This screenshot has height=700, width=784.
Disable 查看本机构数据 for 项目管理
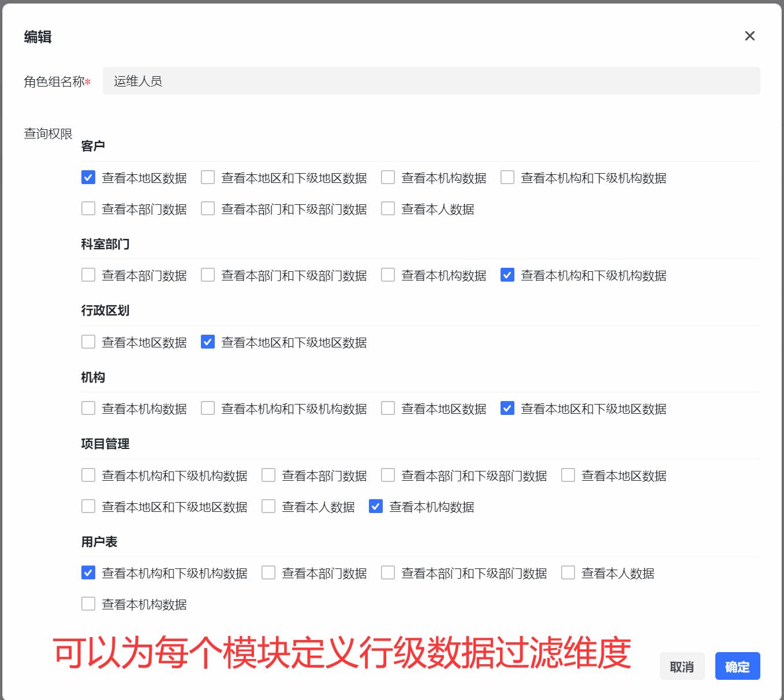coord(376,507)
